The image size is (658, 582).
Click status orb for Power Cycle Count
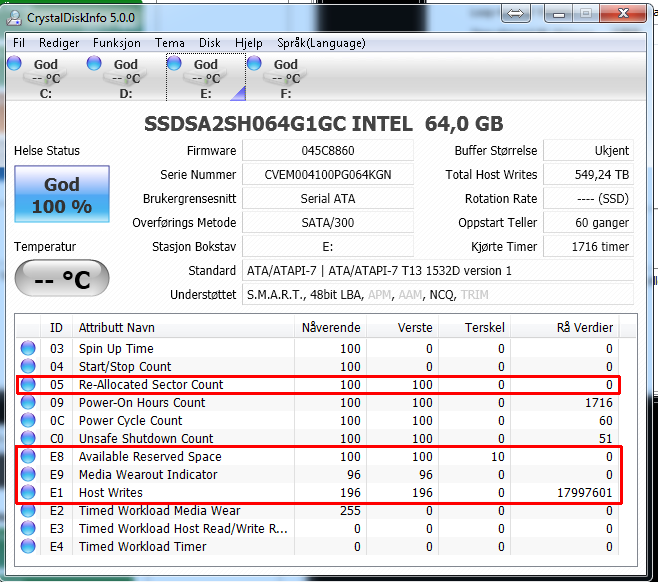tap(28, 420)
